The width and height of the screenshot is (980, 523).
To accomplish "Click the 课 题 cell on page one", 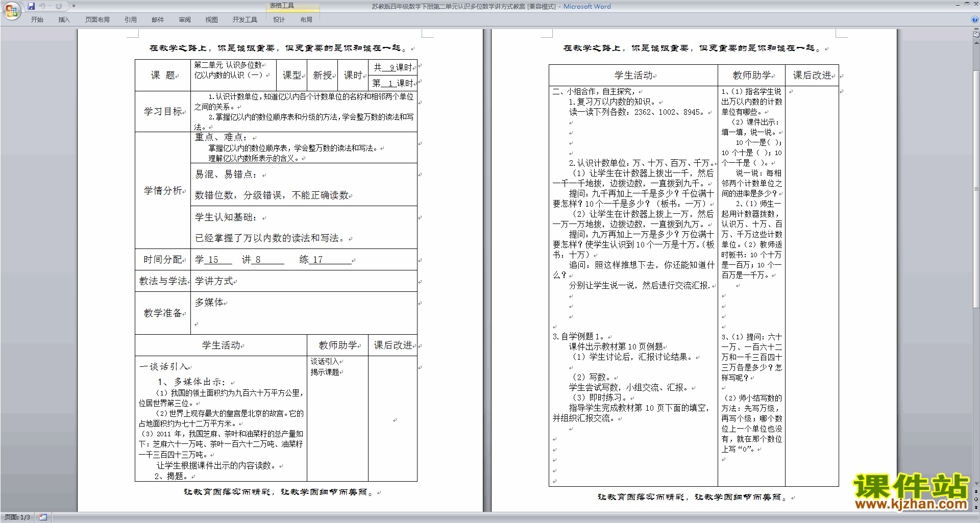I will point(163,76).
